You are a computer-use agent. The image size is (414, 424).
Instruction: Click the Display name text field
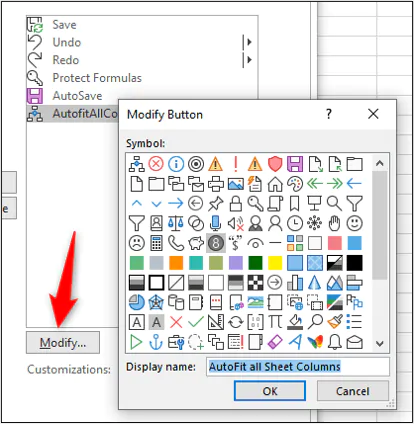tap(298, 367)
